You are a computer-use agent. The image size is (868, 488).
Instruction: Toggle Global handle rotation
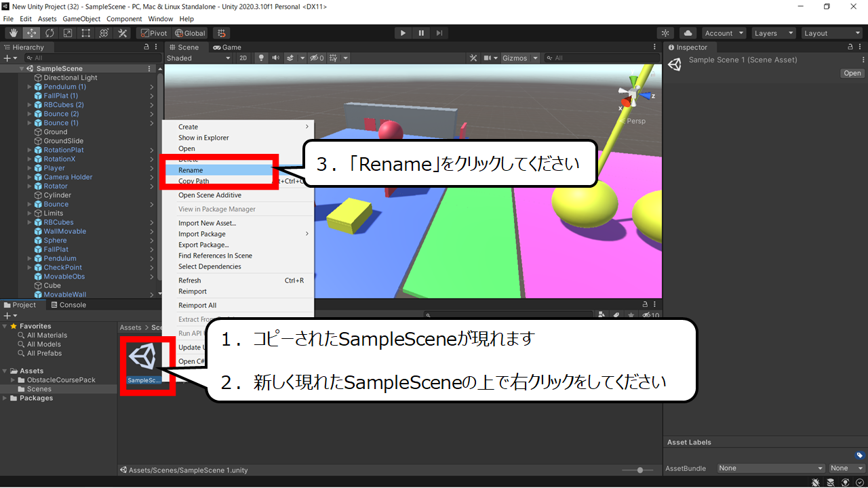190,33
